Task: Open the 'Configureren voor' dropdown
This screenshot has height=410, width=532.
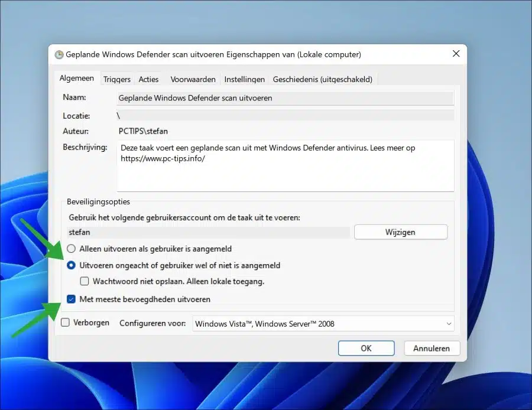Action: pyautogui.click(x=323, y=324)
